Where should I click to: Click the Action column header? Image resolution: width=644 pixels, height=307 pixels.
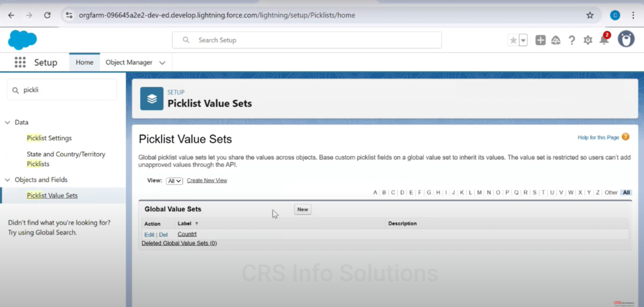[152, 223]
